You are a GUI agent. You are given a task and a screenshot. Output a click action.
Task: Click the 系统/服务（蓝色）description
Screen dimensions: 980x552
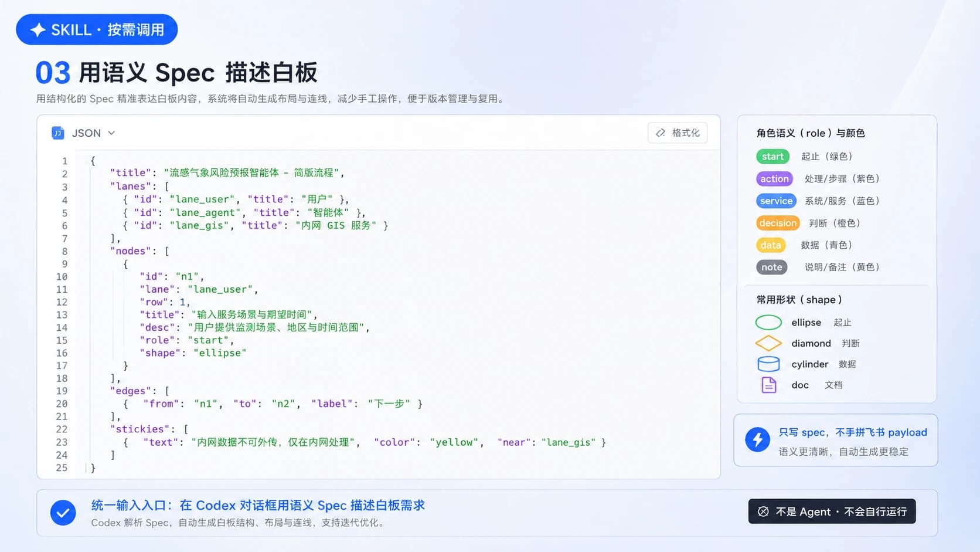pos(842,201)
